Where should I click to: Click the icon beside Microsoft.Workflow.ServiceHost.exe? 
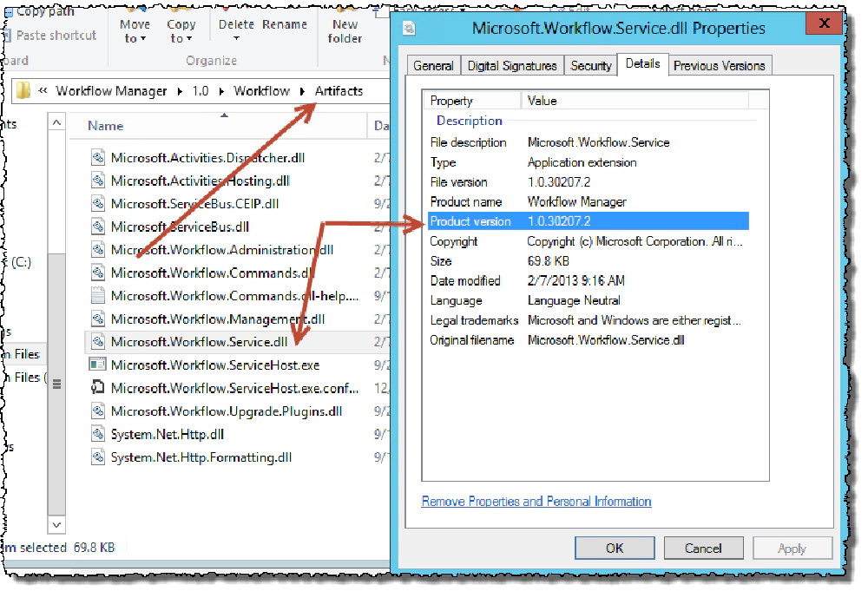pyautogui.click(x=98, y=365)
